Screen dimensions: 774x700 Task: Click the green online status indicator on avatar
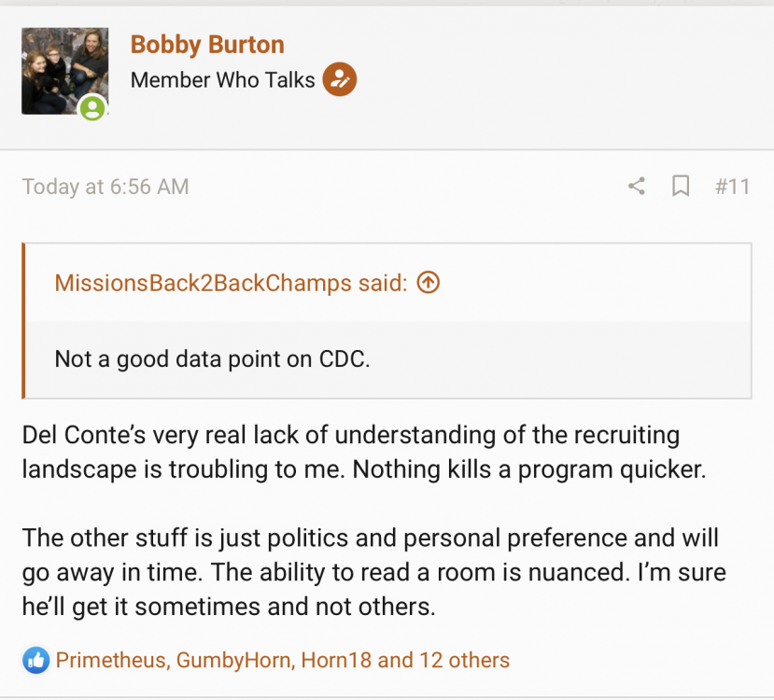[91, 108]
